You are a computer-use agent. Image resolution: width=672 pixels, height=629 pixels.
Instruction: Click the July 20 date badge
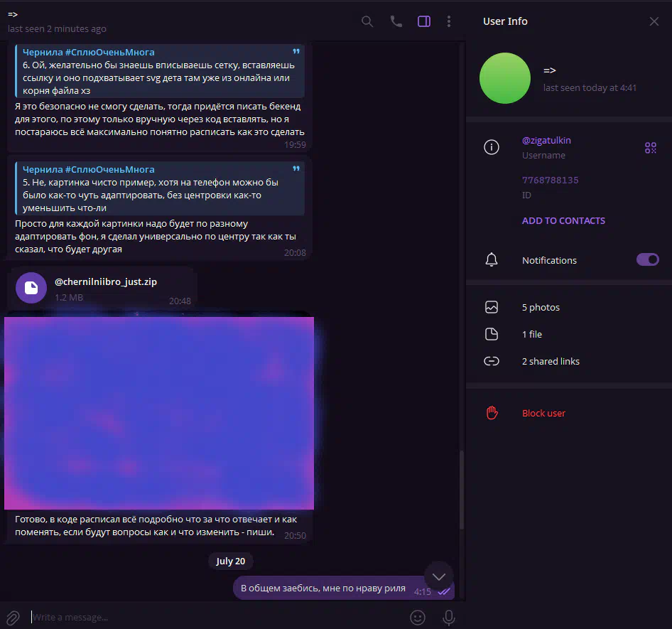pyautogui.click(x=231, y=561)
